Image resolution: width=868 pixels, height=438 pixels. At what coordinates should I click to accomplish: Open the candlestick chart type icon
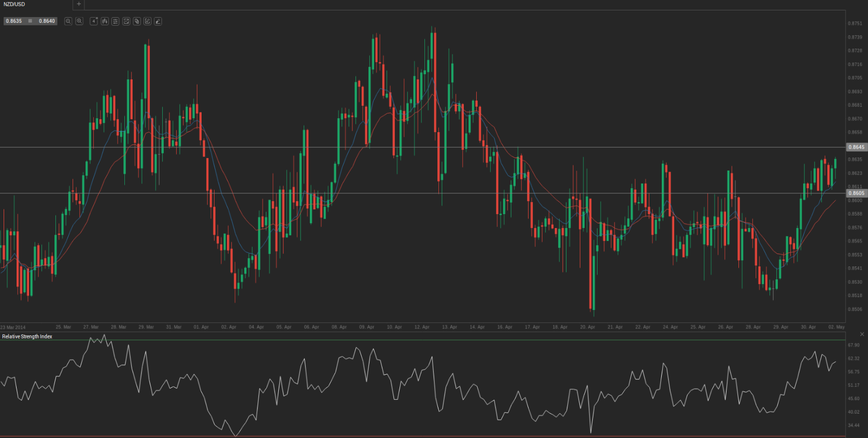tap(105, 21)
